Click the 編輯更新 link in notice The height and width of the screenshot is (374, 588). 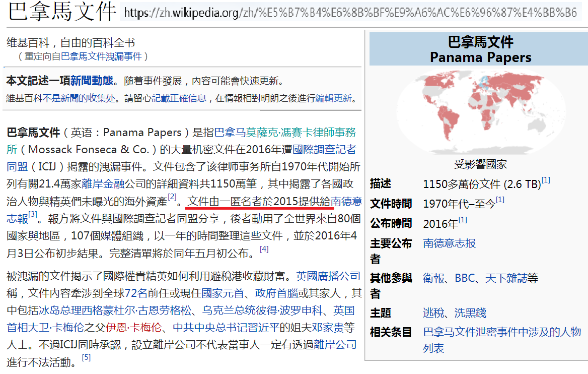pyautogui.click(x=333, y=98)
